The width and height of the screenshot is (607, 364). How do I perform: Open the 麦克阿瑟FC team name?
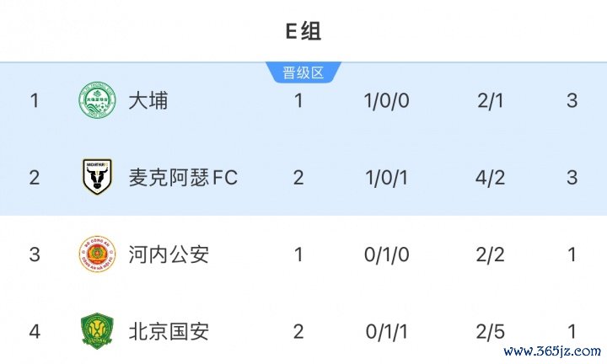pyautogui.click(x=183, y=177)
